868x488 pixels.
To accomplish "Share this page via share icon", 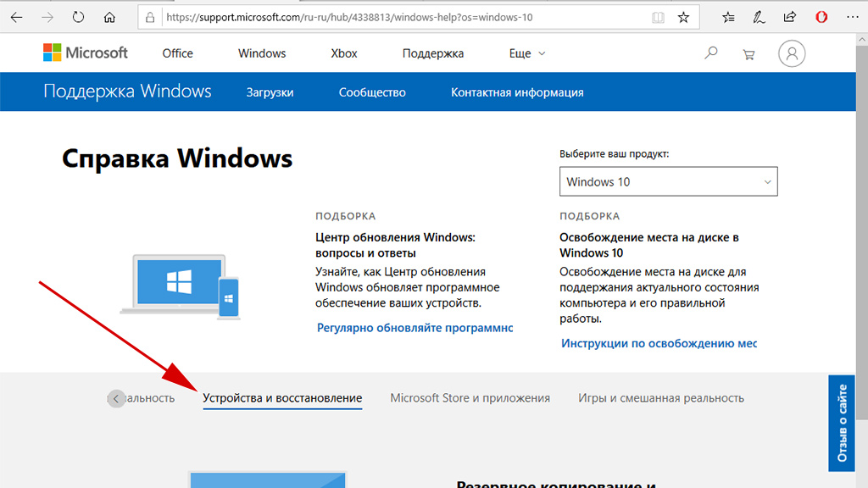I will (790, 17).
